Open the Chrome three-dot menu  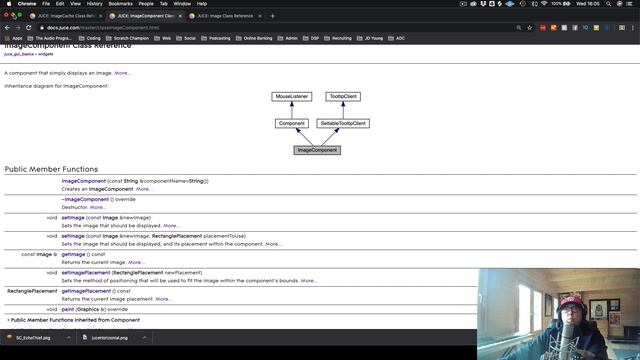click(633, 28)
